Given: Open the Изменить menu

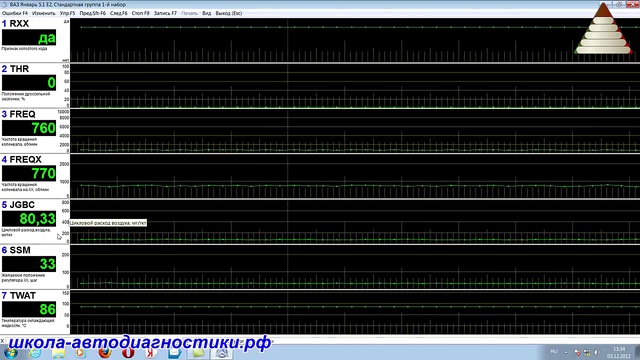Looking at the screenshot, I should tap(44, 13).
